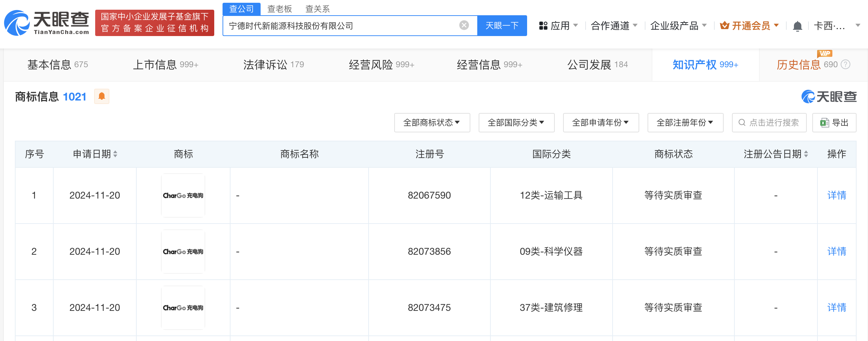The width and height of the screenshot is (868, 341).
Task: Click the help icon beside 历史信息
Action: [846, 64]
